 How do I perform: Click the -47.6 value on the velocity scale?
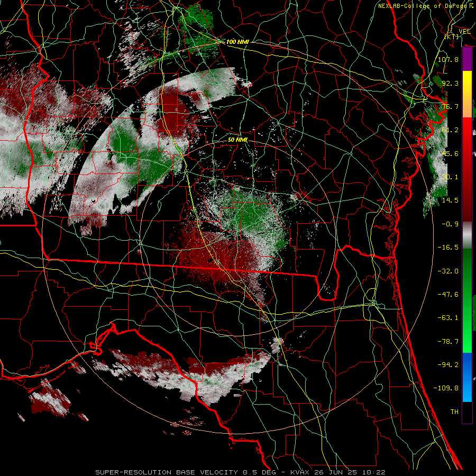coord(448,295)
